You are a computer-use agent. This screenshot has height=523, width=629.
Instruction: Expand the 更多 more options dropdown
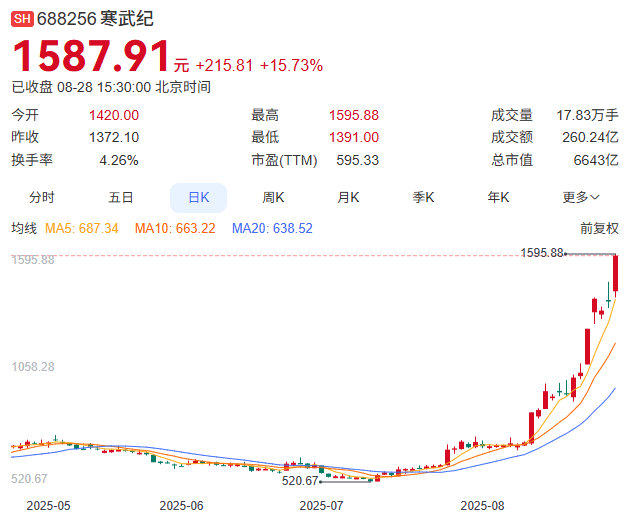coord(581,197)
